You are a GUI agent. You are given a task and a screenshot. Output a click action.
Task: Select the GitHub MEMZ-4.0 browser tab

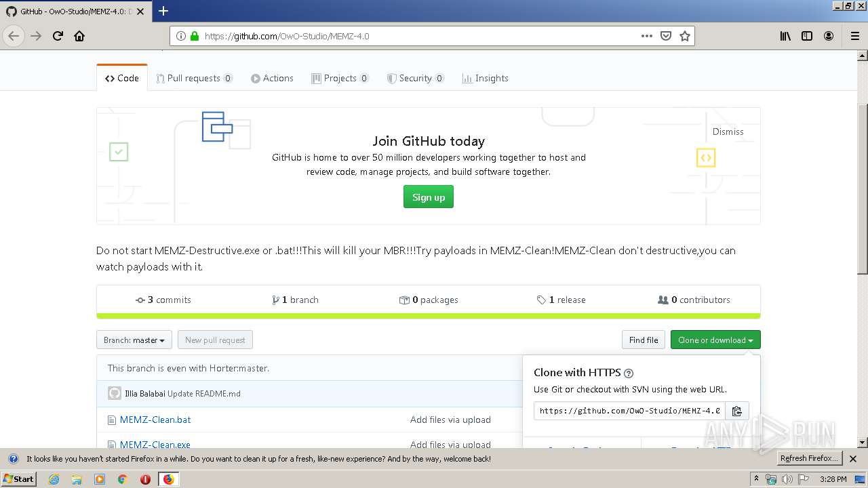click(75, 11)
